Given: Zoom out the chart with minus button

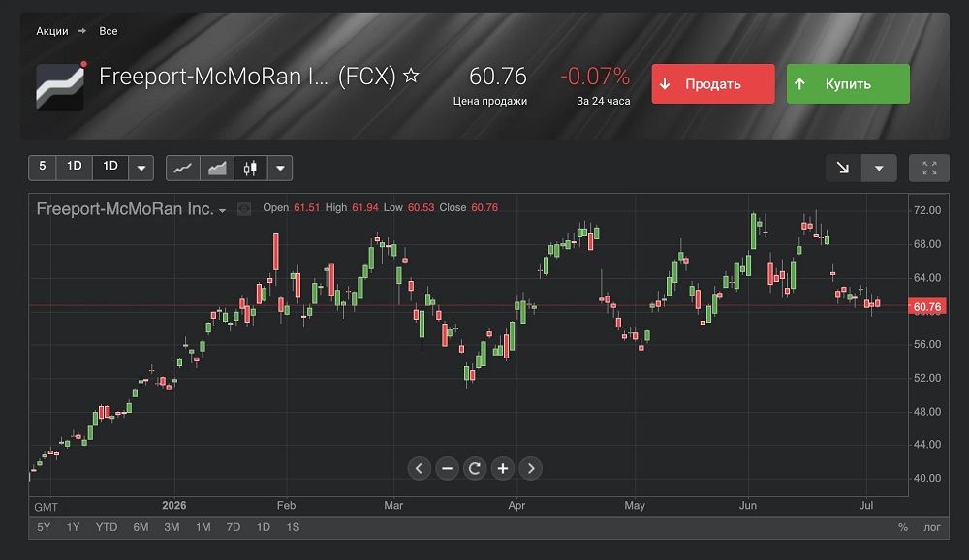Looking at the screenshot, I should pos(447,469).
